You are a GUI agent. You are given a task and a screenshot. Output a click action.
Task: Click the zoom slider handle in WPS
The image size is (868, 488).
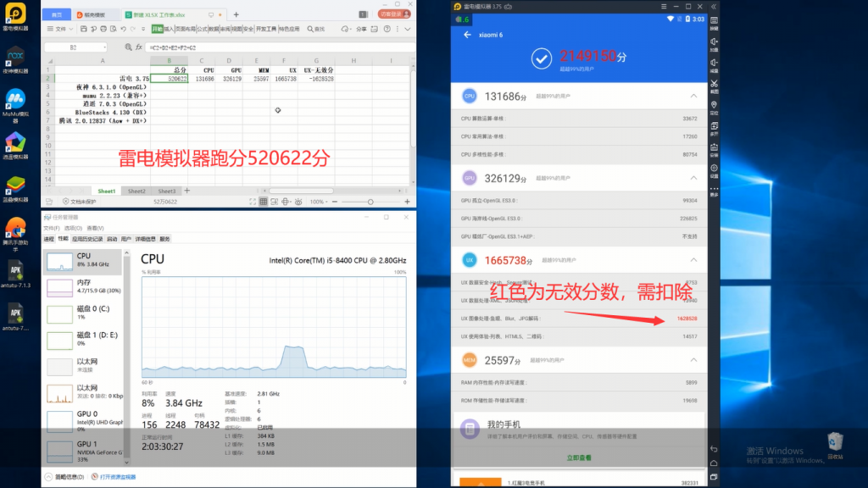[370, 202]
